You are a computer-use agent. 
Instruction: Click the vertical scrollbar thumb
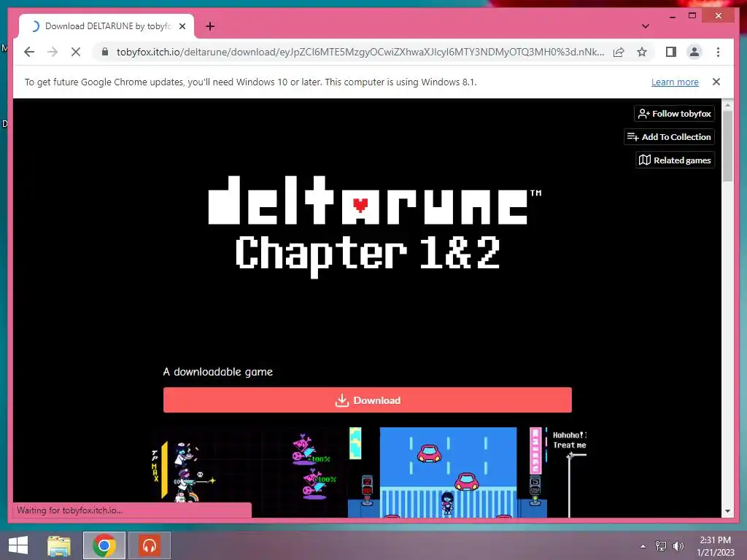tap(727, 146)
